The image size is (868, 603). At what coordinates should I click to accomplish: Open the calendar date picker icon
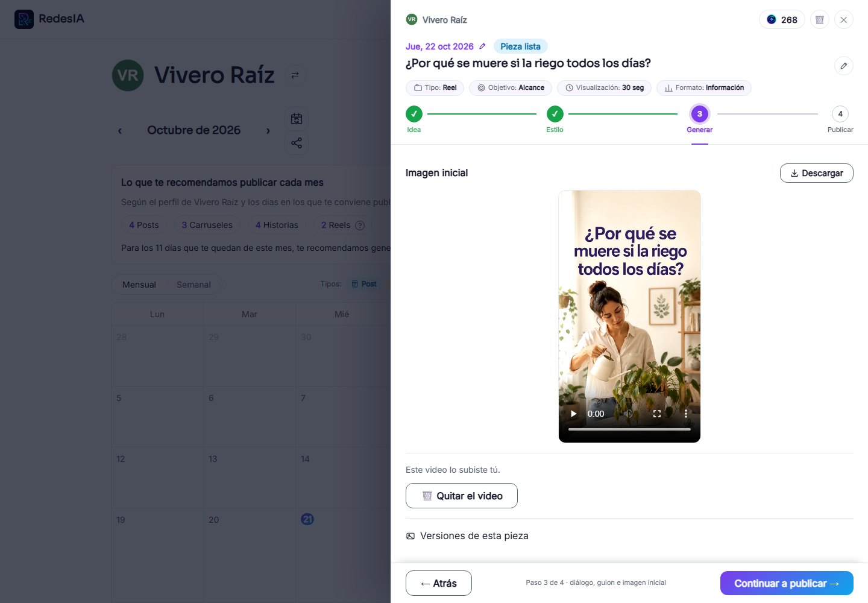point(297,119)
